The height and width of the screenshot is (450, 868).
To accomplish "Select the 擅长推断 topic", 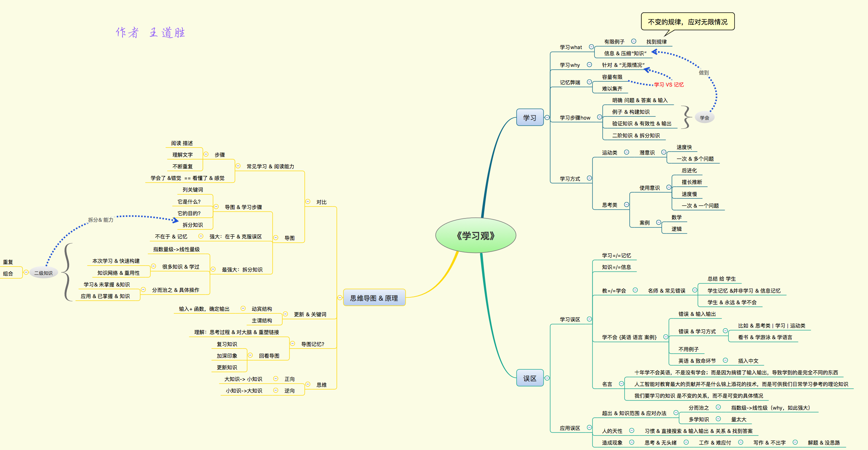I will tap(692, 182).
